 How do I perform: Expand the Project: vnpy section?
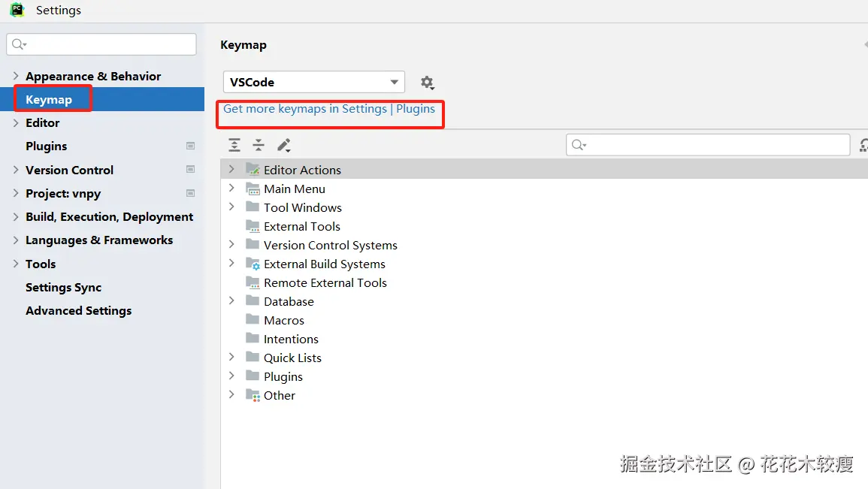click(16, 193)
